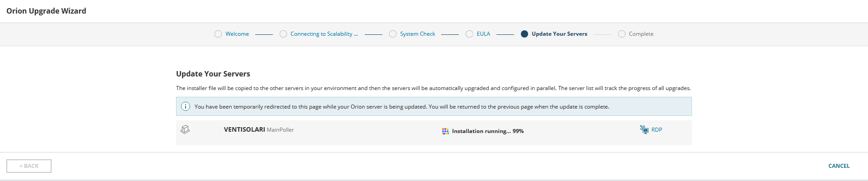Screen dimensions: 868x181
Task: Click the info icon in the redirect notice
Action: pyautogui.click(x=186, y=106)
